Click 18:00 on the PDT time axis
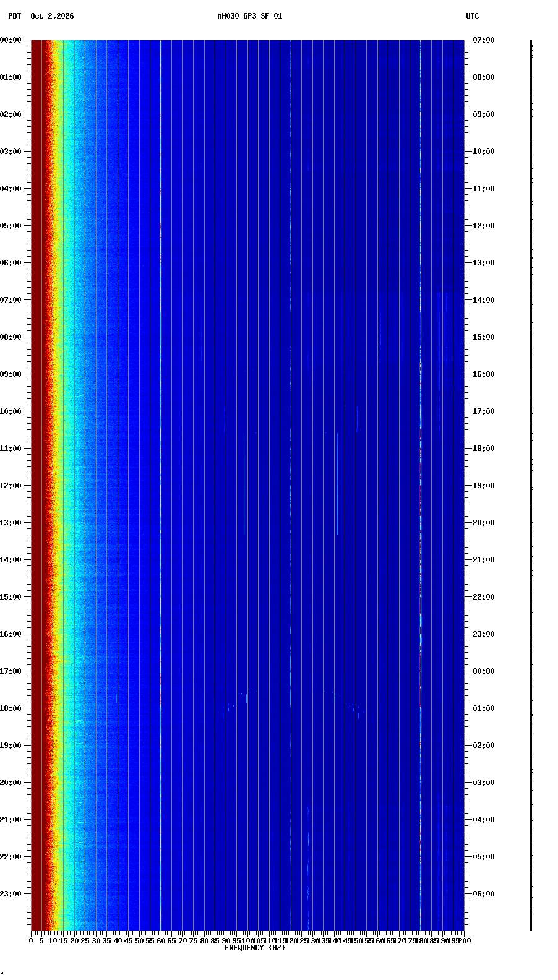The image size is (558, 980). pyautogui.click(x=11, y=708)
